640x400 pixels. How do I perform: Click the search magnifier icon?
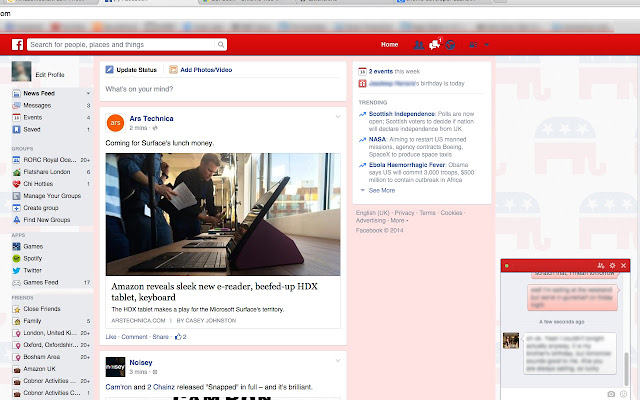[221, 44]
